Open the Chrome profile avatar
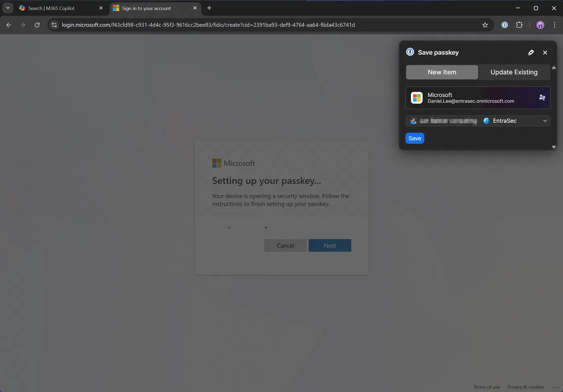 pyautogui.click(x=540, y=25)
